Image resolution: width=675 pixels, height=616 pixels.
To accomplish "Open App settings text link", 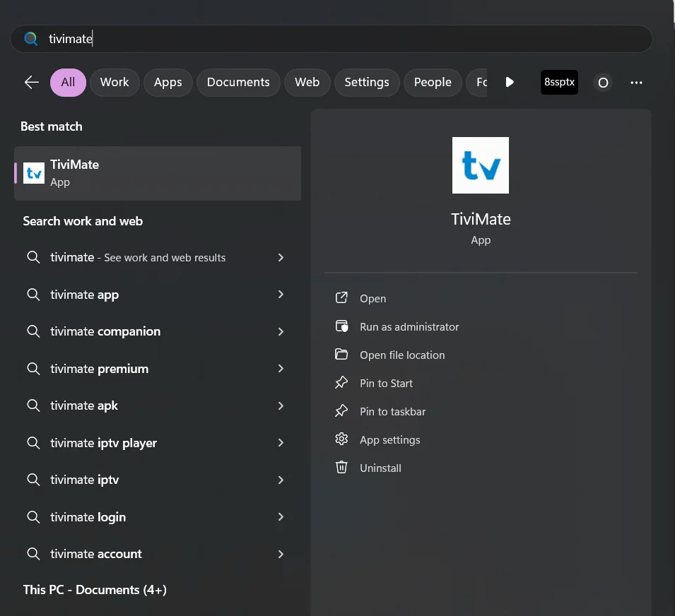I will (x=389, y=440).
